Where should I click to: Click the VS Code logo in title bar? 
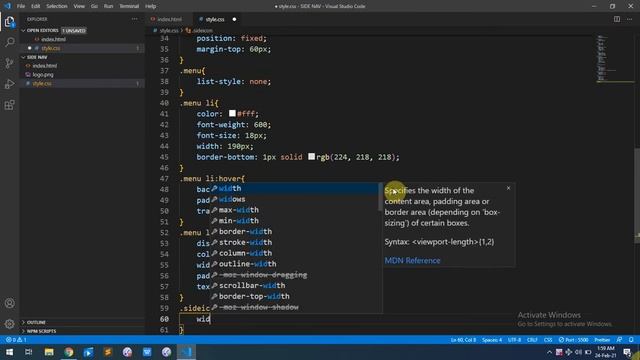point(7,6)
